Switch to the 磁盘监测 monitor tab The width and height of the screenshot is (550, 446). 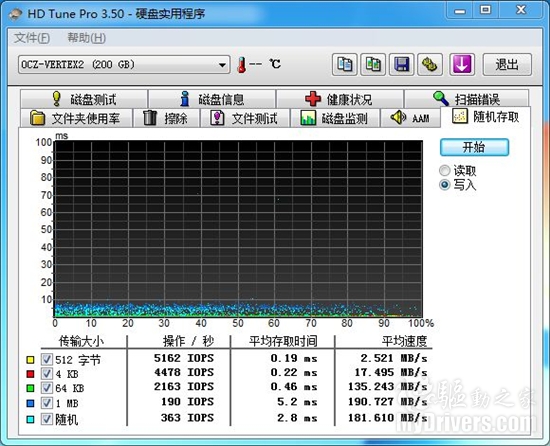[335, 118]
